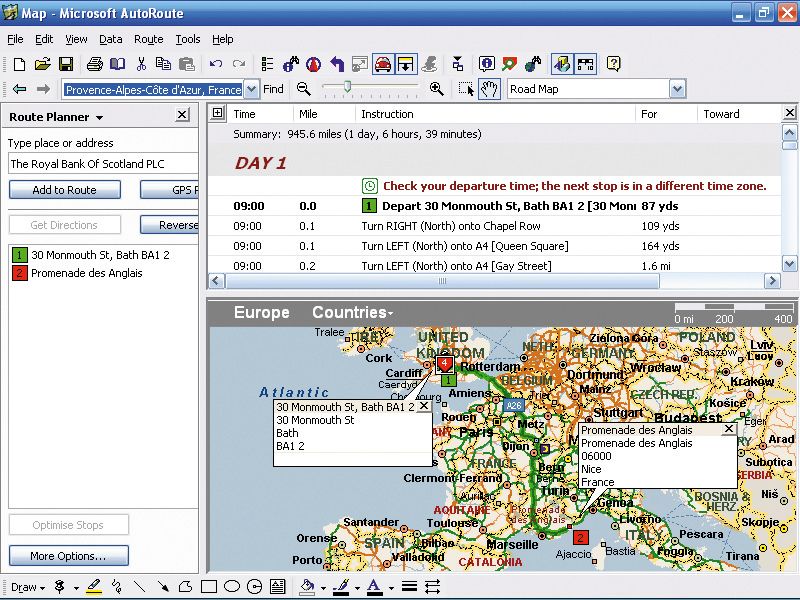Image resolution: width=800 pixels, height=600 pixels.
Task: Select the Highlighter drawing tool
Action: pyautogui.click(x=92, y=587)
